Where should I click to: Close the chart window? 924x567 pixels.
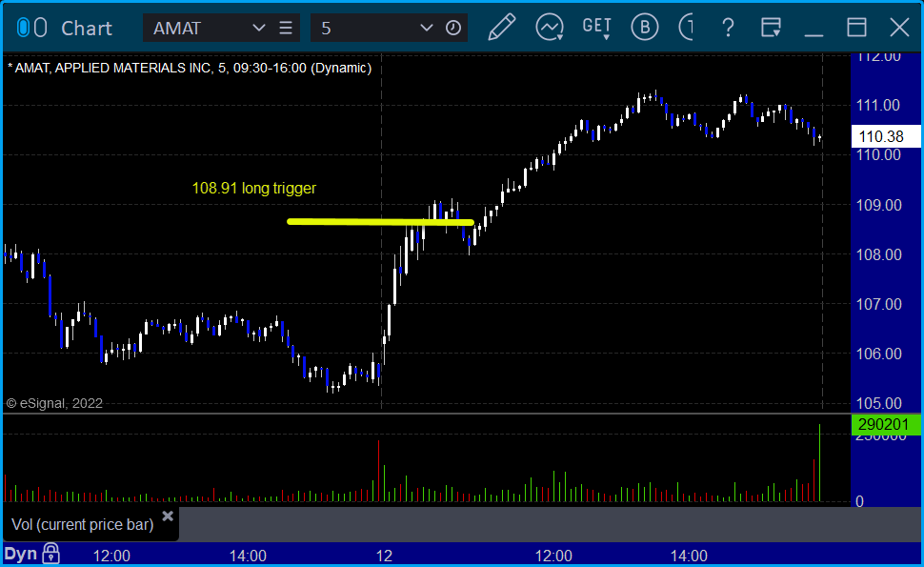coord(900,28)
